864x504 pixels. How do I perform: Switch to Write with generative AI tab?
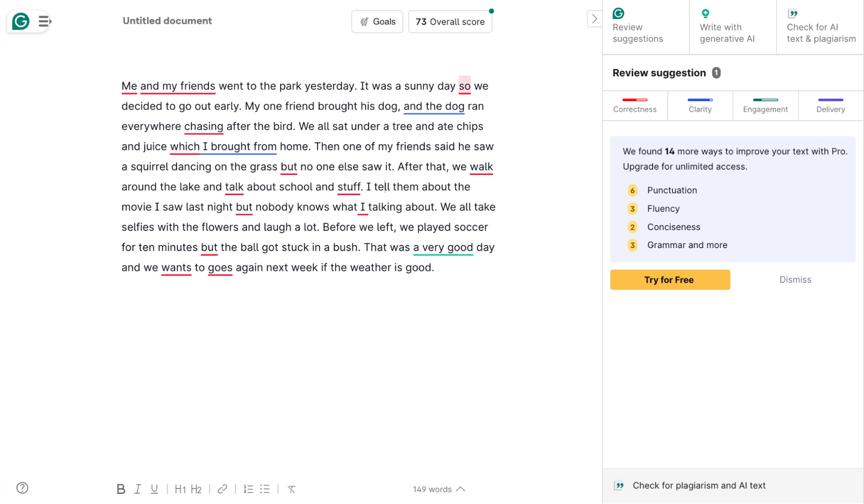click(733, 27)
